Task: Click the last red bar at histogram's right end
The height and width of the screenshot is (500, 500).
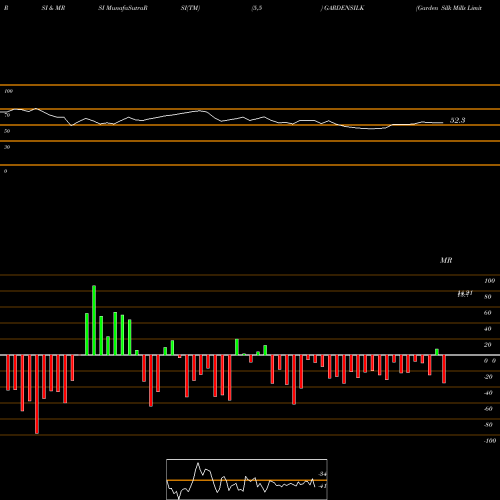Action: click(x=444, y=369)
